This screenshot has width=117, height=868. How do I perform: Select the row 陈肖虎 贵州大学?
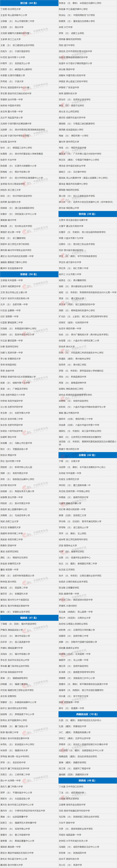pos(88,347)
